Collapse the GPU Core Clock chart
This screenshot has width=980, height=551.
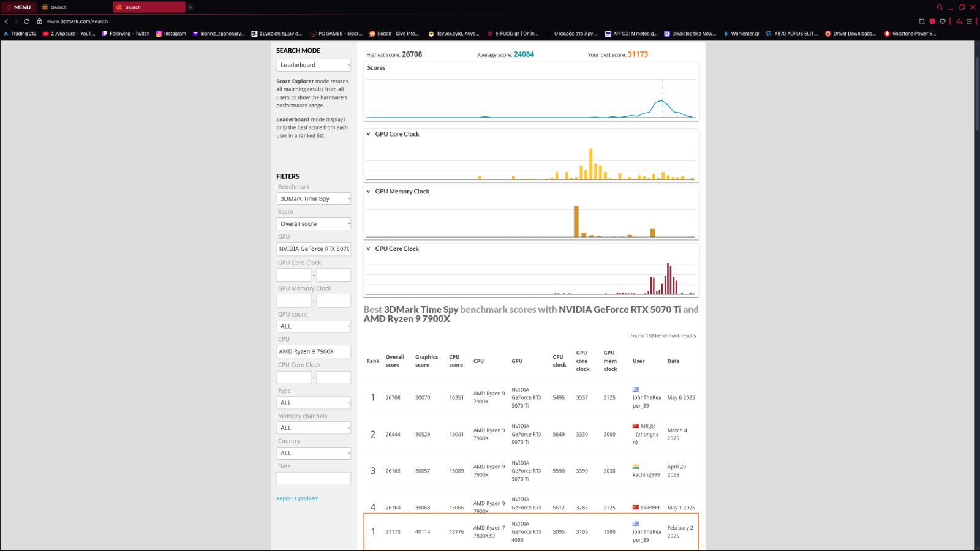pos(368,134)
